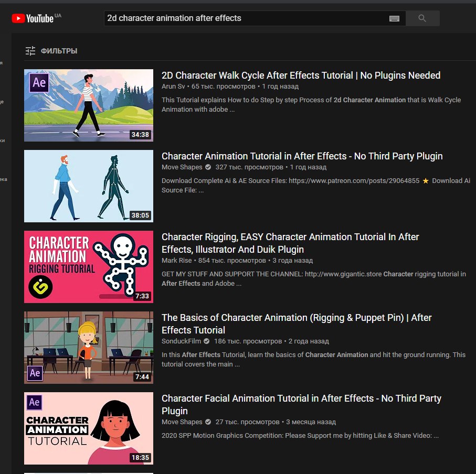Viewport: 476px width, 474px height.
Task: Visit Move Shapes channel under 327 тыс. video
Action: 182,167
